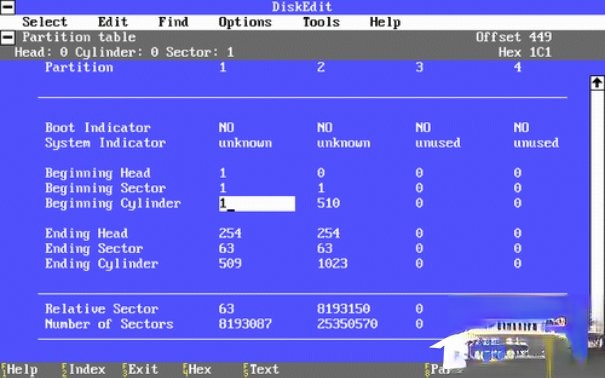The width and height of the screenshot is (605, 378).
Task: Select partition 2 System Indicator unknown
Action: point(344,143)
